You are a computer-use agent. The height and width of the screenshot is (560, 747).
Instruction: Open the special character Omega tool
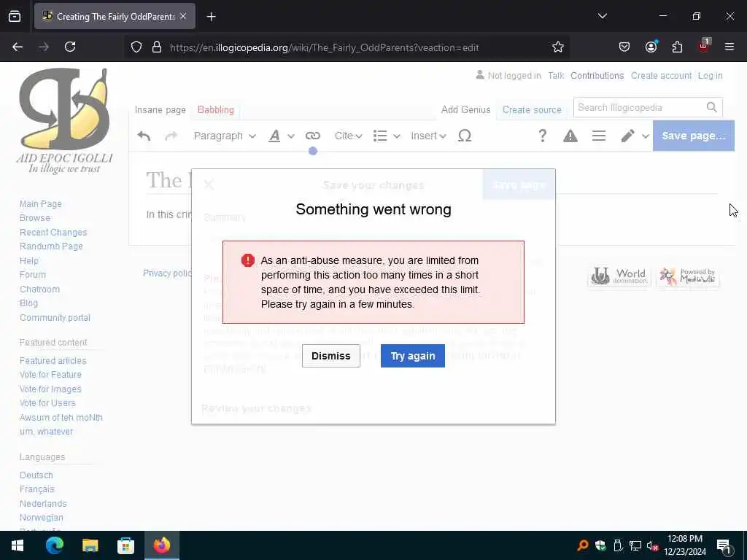pos(465,136)
